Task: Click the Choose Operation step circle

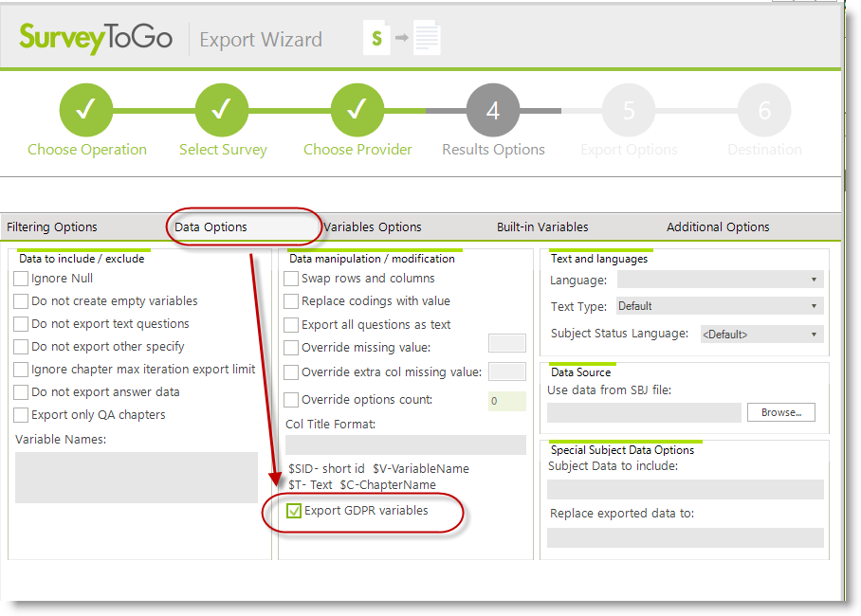Action: tap(86, 110)
